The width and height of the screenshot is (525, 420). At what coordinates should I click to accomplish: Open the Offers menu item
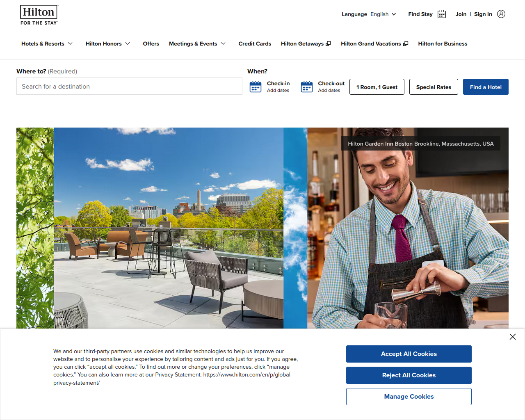(x=151, y=43)
